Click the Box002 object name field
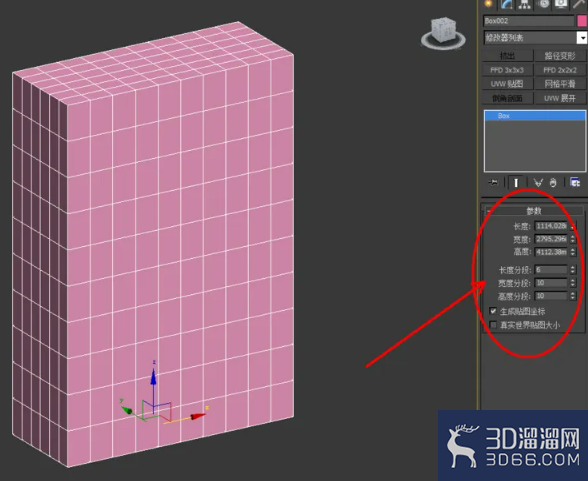The width and height of the screenshot is (588, 481). click(x=528, y=21)
